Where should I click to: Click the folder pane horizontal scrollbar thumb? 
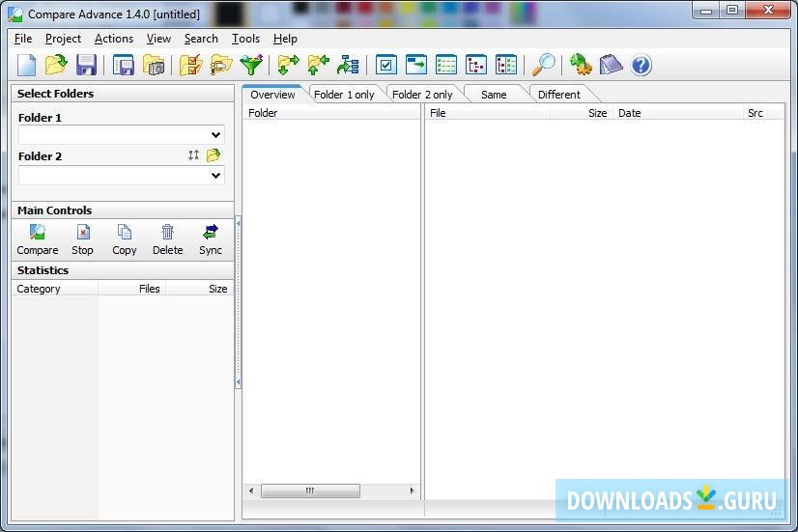coord(310,490)
